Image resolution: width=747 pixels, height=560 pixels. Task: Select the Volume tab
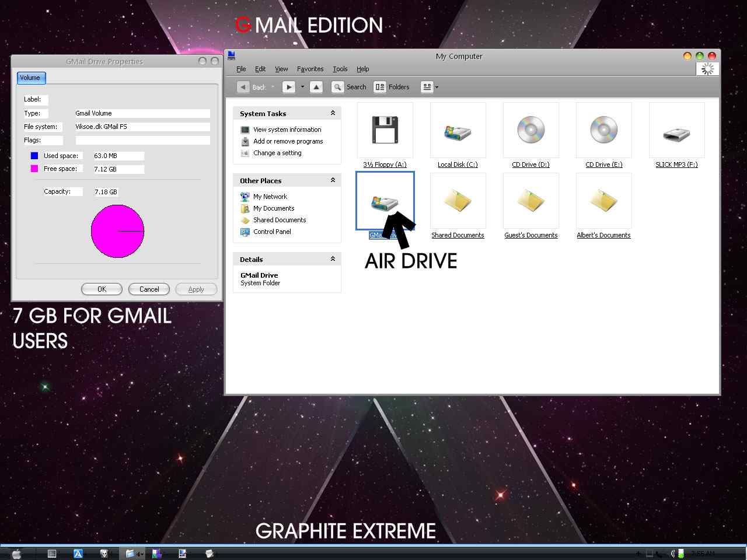point(30,78)
